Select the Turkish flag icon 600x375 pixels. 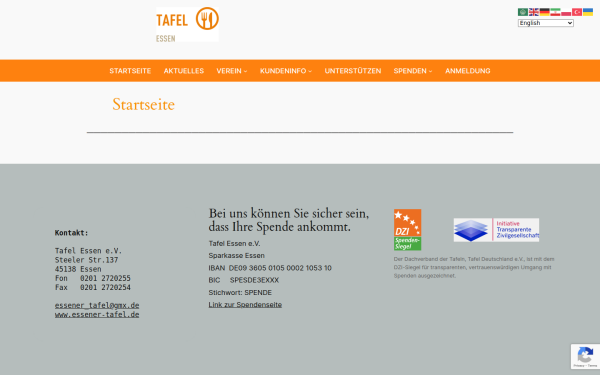(x=577, y=12)
